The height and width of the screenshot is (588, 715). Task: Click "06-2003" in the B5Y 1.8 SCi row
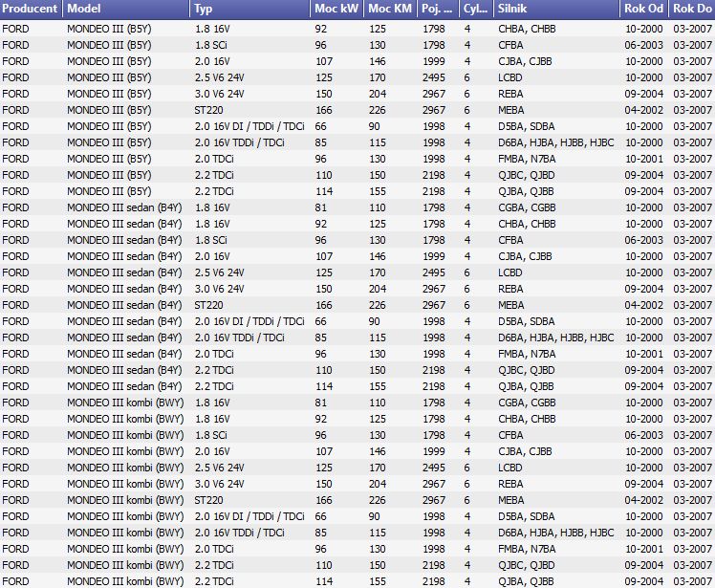click(643, 45)
